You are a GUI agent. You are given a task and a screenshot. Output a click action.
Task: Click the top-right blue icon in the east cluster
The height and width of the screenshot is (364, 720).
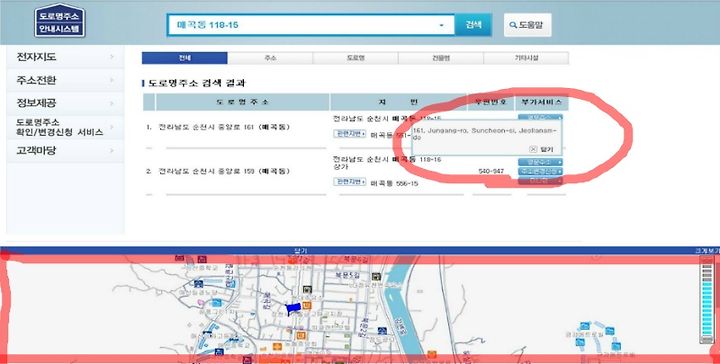click(x=609, y=331)
